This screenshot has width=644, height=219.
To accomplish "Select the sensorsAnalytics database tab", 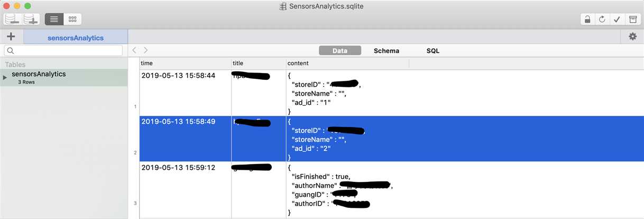I will pyautogui.click(x=76, y=38).
